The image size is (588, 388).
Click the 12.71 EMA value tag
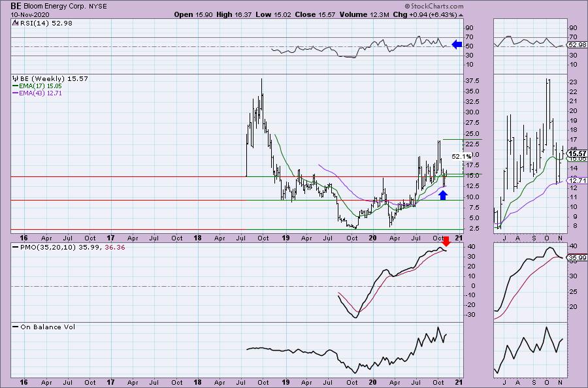click(x=577, y=181)
